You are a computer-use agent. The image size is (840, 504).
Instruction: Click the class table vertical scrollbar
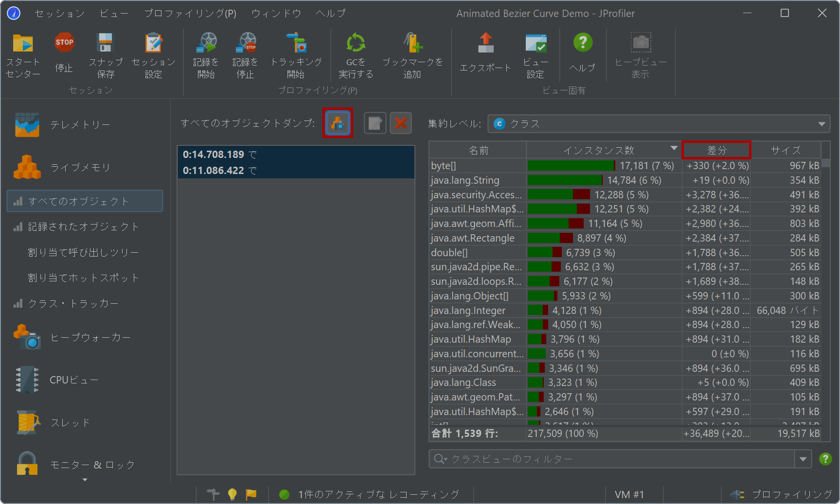[x=826, y=292]
